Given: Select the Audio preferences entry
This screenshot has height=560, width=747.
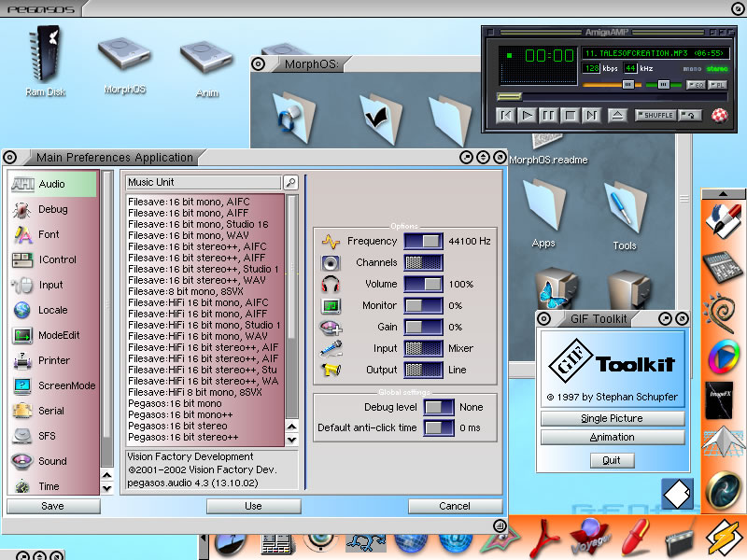Looking at the screenshot, I should click(x=53, y=184).
